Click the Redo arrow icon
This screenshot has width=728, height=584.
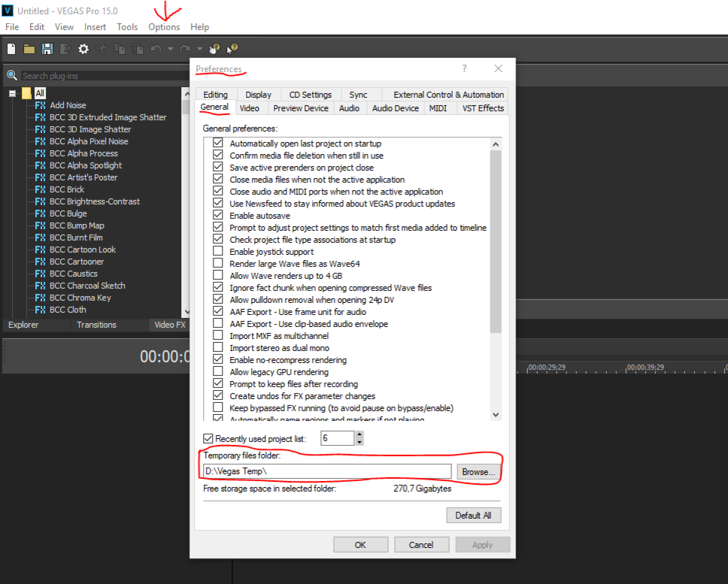185,49
